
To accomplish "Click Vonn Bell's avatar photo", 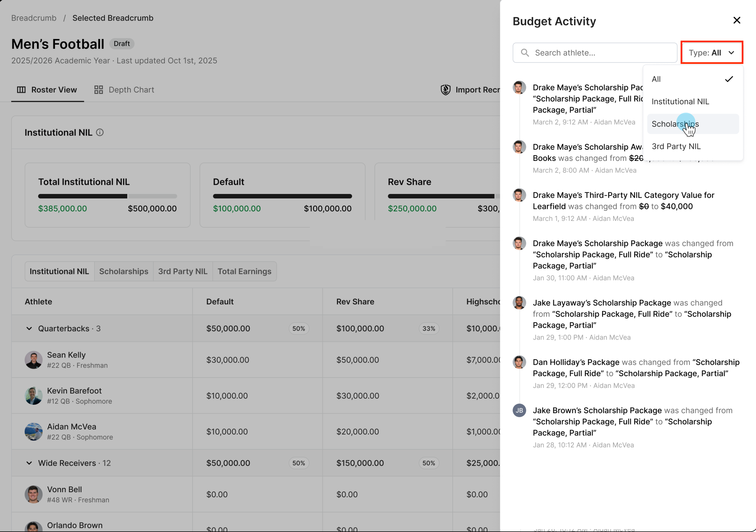I will click(33, 494).
